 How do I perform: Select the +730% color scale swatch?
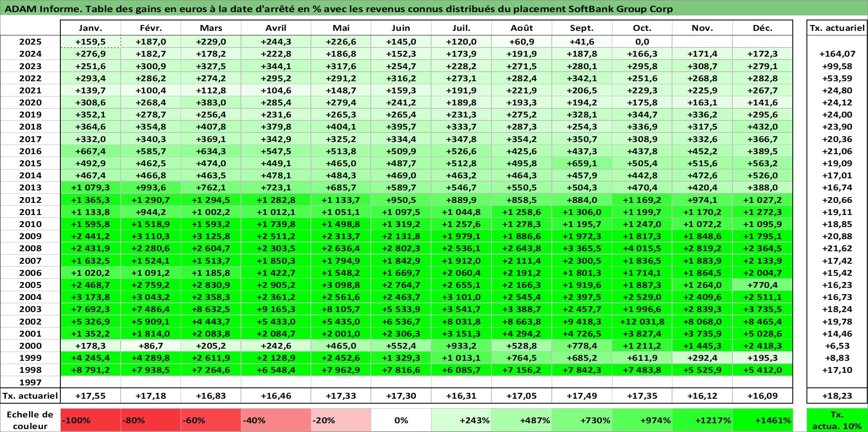582,420
